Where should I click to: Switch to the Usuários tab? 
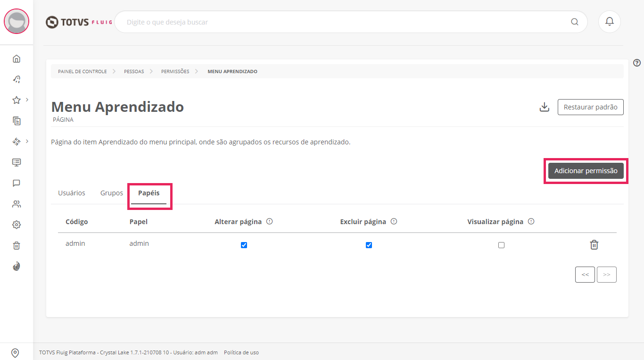click(x=72, y=193)
